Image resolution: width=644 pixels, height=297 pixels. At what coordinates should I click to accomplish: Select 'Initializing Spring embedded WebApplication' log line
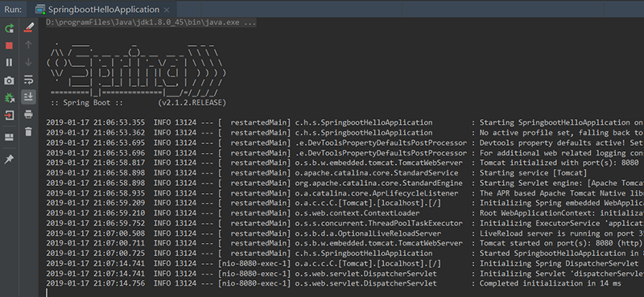point(345,203)
